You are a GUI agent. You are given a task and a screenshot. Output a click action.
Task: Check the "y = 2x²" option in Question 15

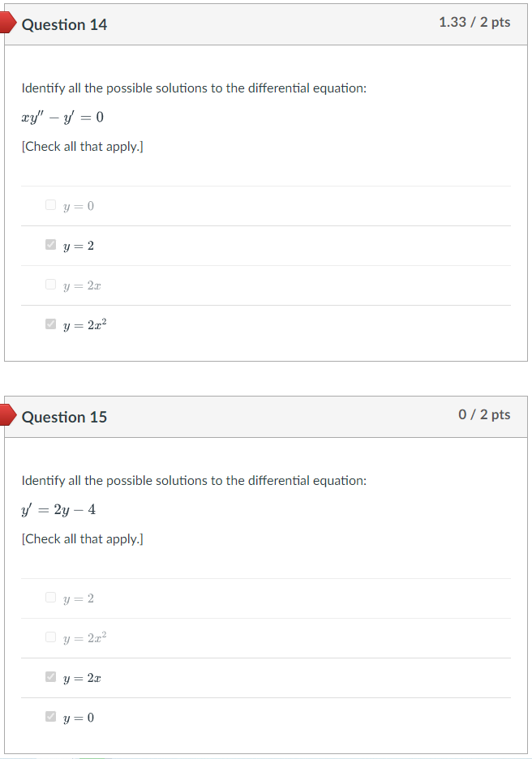click(49, 637)
